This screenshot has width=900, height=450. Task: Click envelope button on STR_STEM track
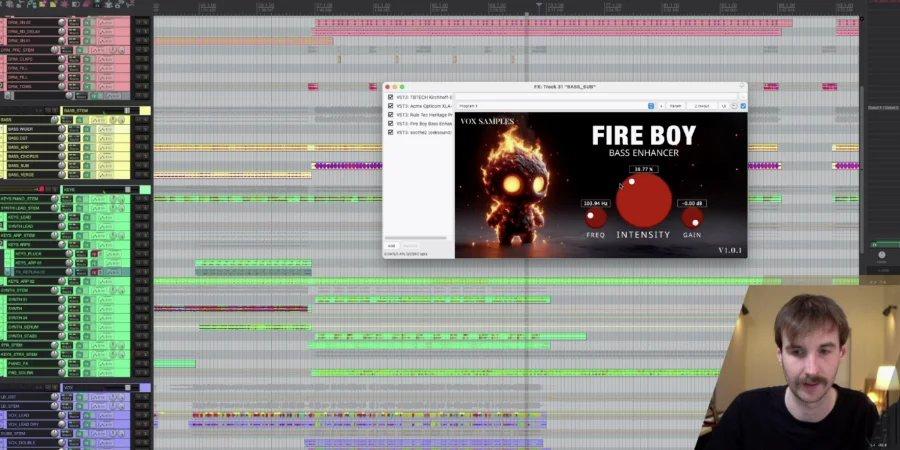click(x=98, y=345)
